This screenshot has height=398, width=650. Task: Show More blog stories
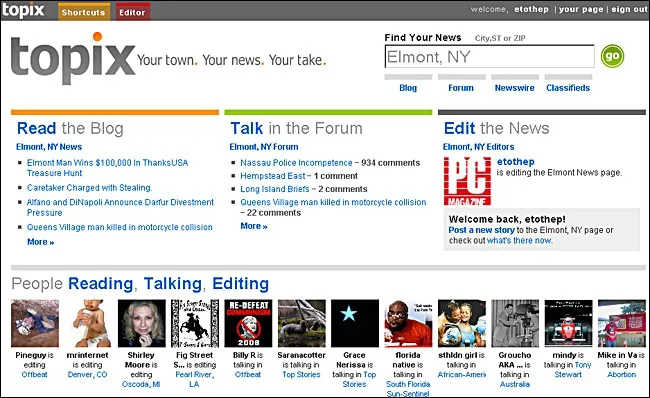coord(41,242)
